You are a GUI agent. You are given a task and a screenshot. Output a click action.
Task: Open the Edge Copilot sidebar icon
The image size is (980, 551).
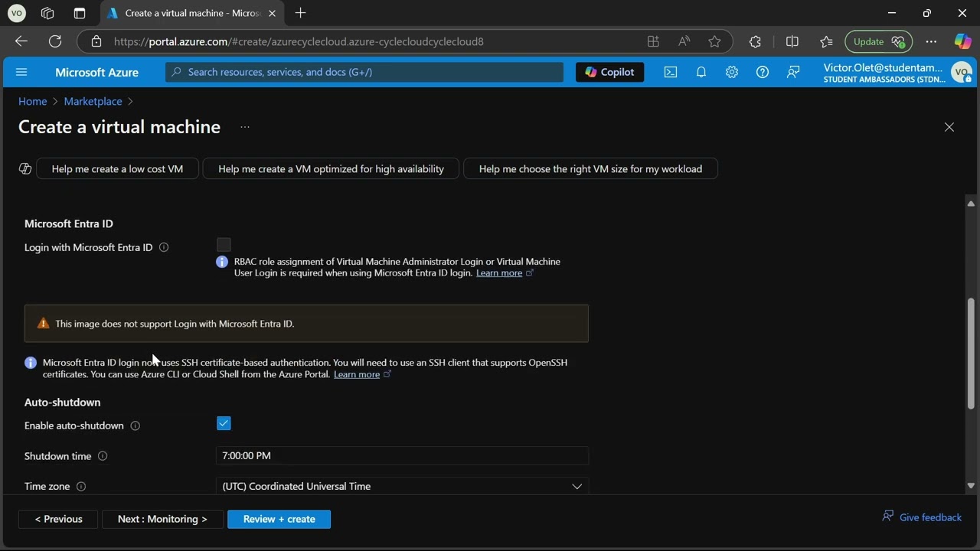(962, 41)
